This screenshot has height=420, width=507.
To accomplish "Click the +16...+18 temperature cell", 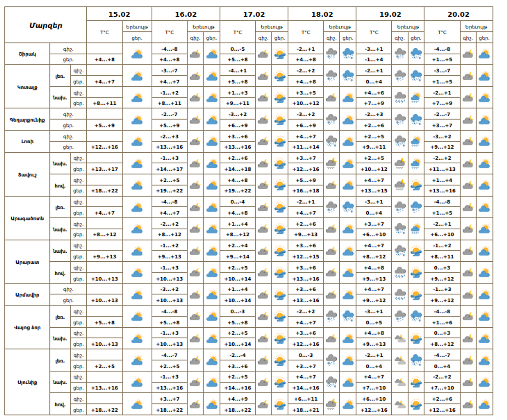I will (306, 191).
